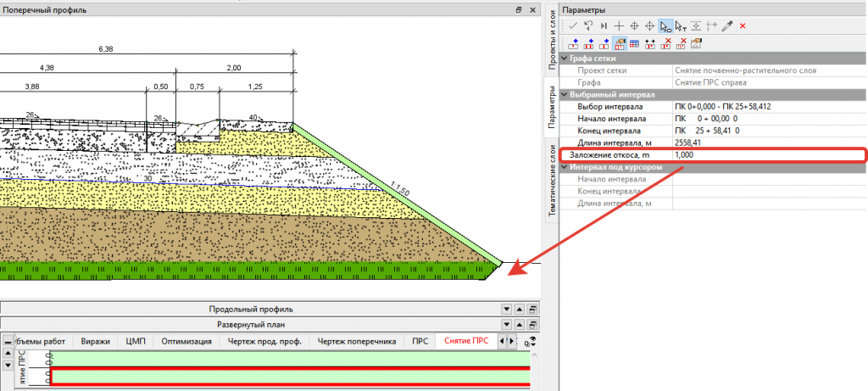Viewport: 868px width, 391px height.
Task: Open the table grid editor icon
Action: point(635,43)
